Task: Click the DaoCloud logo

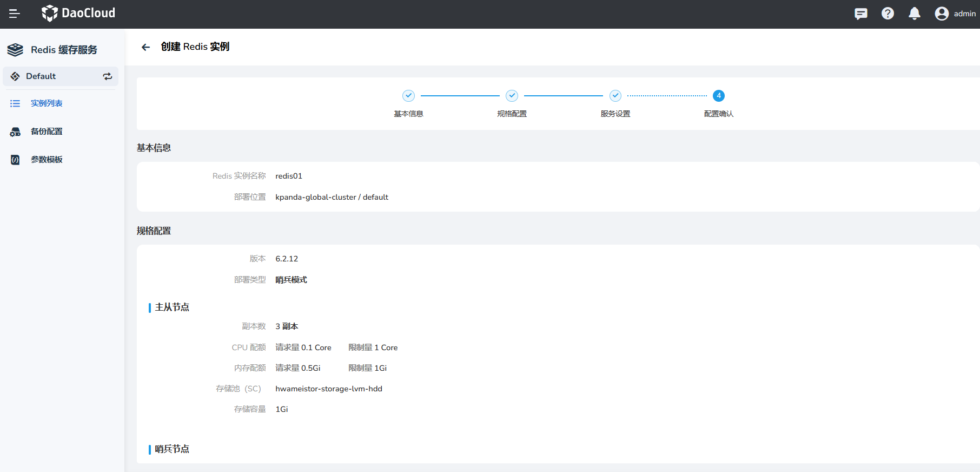Action: point(78,13)
